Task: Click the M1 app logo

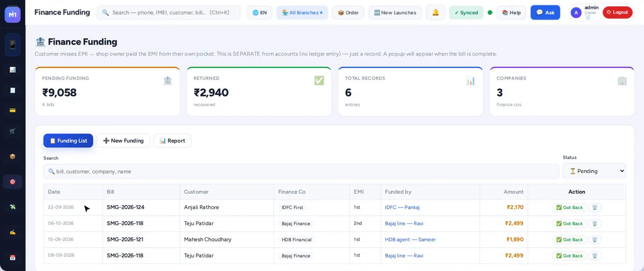Action: 12,14
